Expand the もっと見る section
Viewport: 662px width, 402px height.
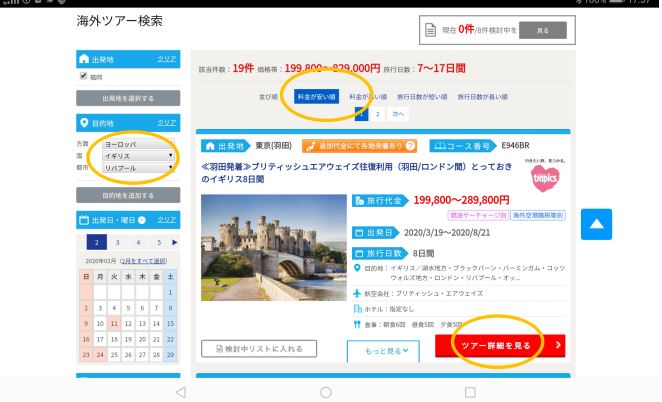[x=383, y=351]
